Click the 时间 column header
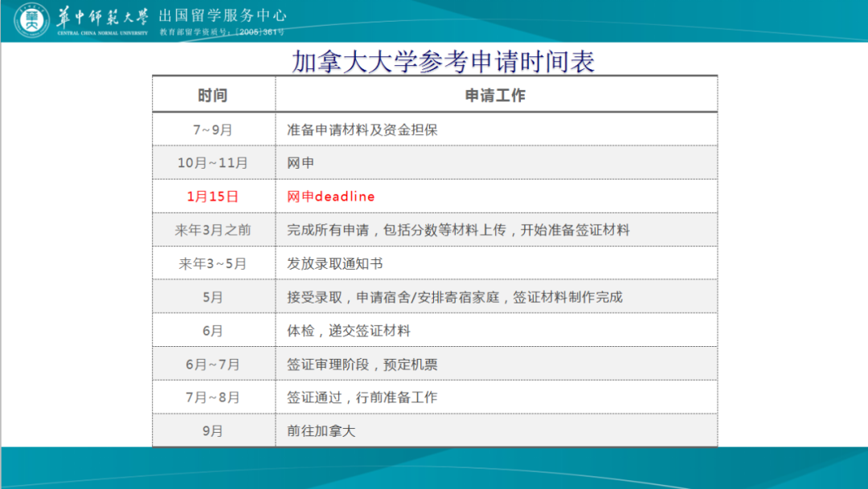The height and width of the screenshot is (489, 868). [x=213, y=96]
